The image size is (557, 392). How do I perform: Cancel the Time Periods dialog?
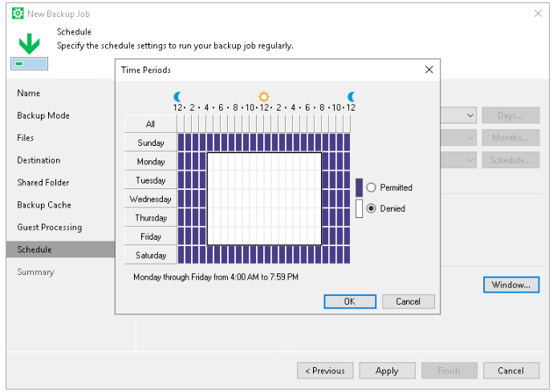[408, 301]
